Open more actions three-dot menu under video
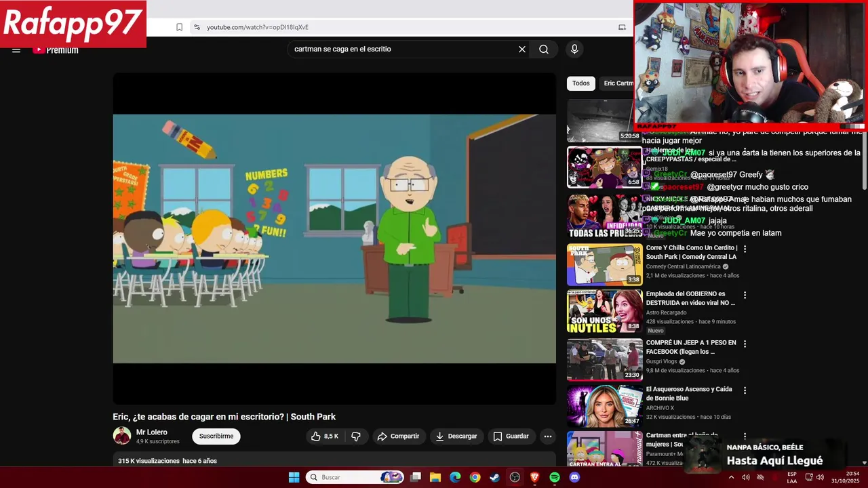 tap(548, 436)
